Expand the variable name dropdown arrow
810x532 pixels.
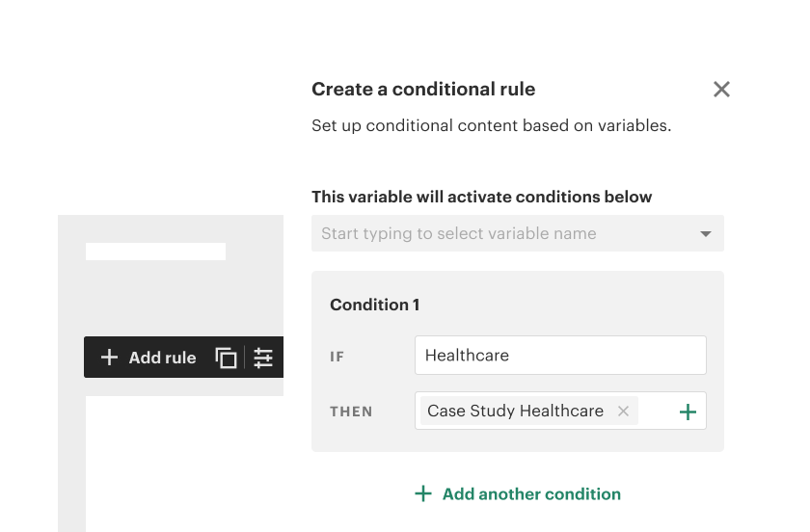coord(706,234)
